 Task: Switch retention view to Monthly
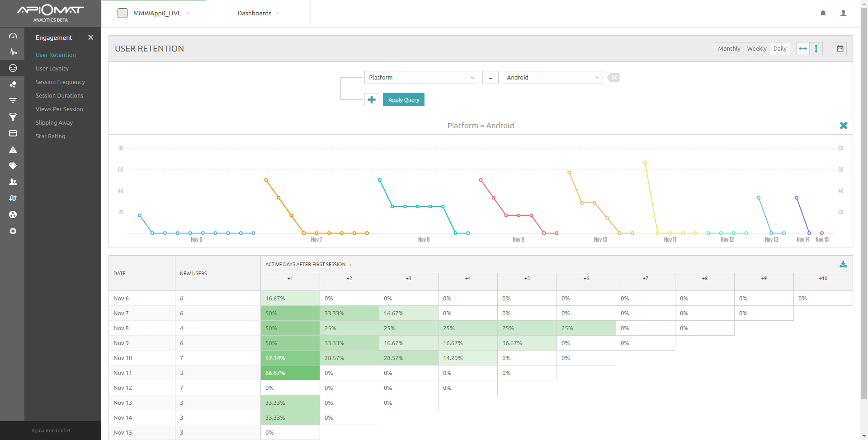729,48
